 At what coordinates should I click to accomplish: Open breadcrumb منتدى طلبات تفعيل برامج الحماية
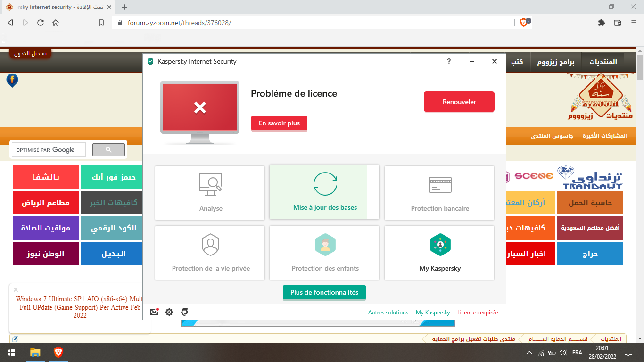(475, 339)
